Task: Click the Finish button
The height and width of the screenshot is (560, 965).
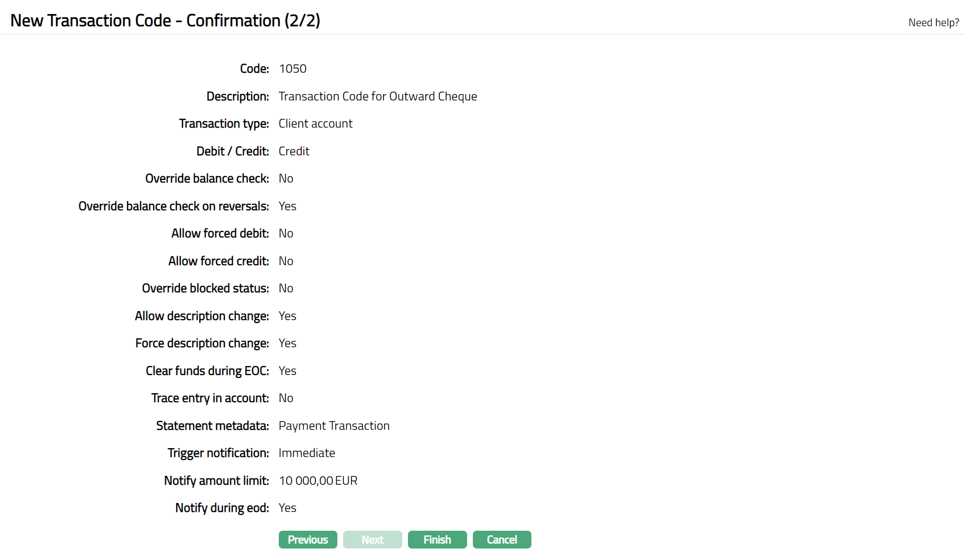Action: (x=437, y=540)
